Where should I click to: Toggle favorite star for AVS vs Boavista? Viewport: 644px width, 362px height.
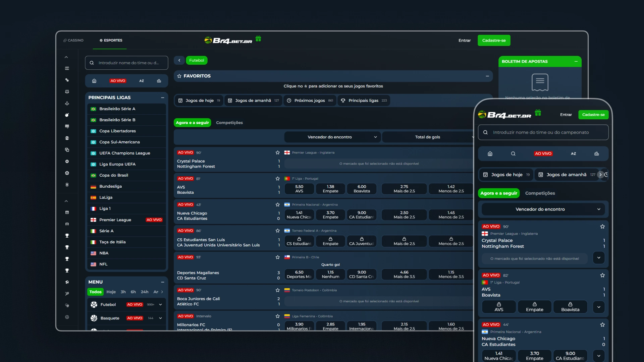pos(277,179)
